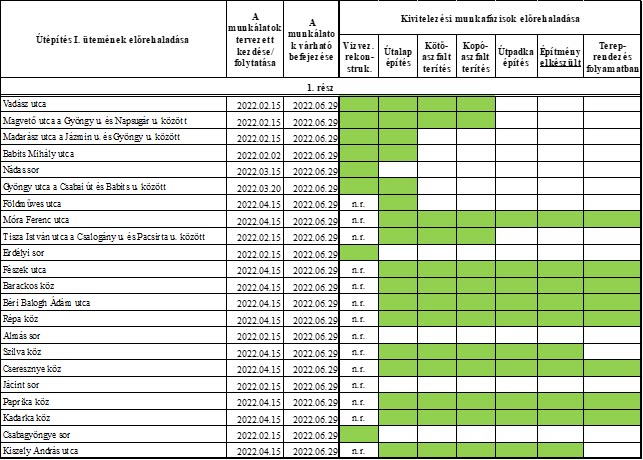Click the green Víz rekonstrukció cell for Erdélyi sor
The image size is (643, 460).
coord(359,253)
